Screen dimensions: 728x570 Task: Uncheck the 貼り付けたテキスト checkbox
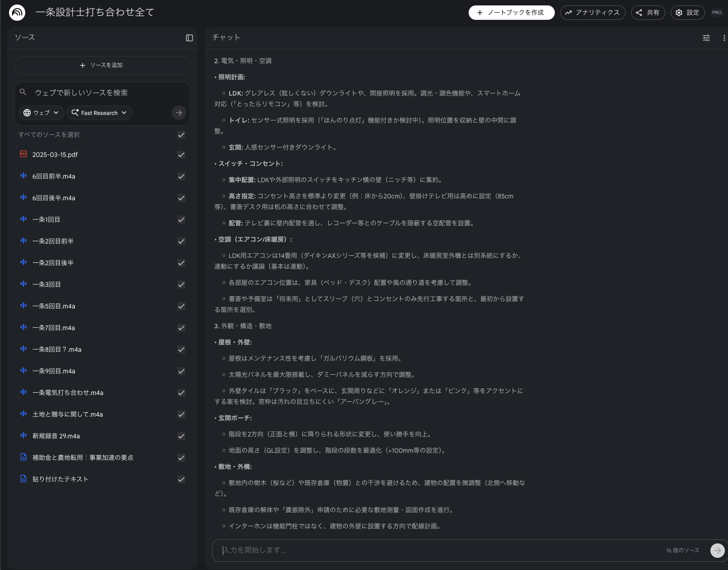coord(181,479)
